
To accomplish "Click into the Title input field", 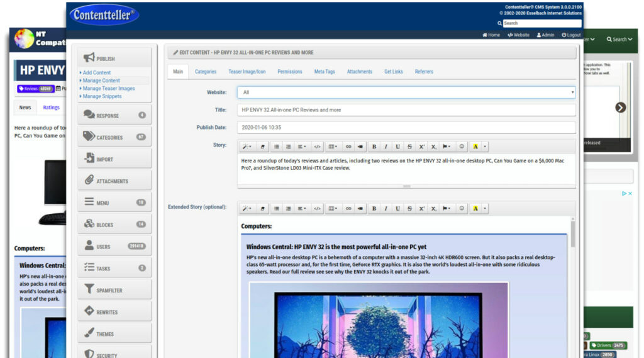I will pyautogui.click(x=406, y=109).
